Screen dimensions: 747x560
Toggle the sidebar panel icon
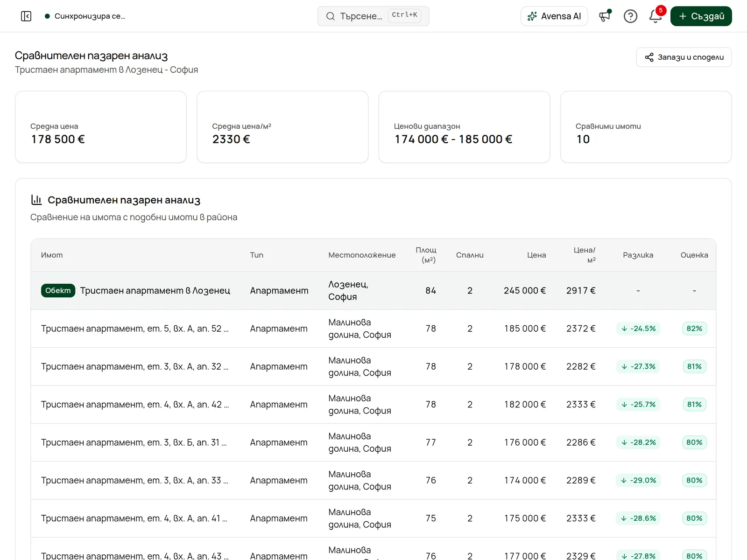(x=26, y=16)
